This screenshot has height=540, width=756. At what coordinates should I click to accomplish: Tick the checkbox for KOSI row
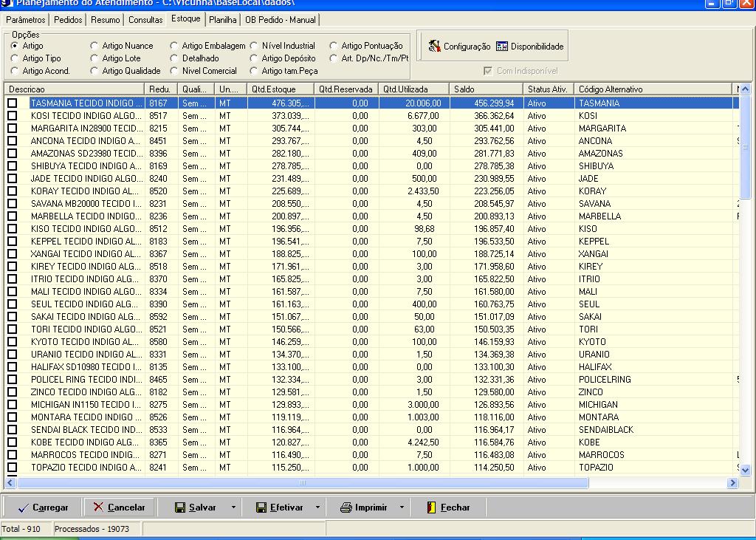[x=13, y=116]
